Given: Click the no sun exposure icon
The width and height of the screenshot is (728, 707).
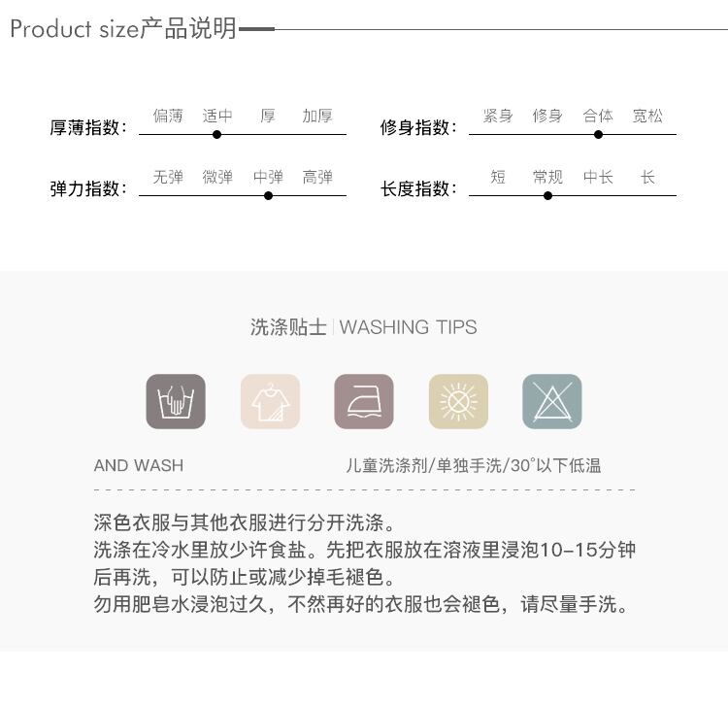Looking at the screenshot, I should point(458,401).
